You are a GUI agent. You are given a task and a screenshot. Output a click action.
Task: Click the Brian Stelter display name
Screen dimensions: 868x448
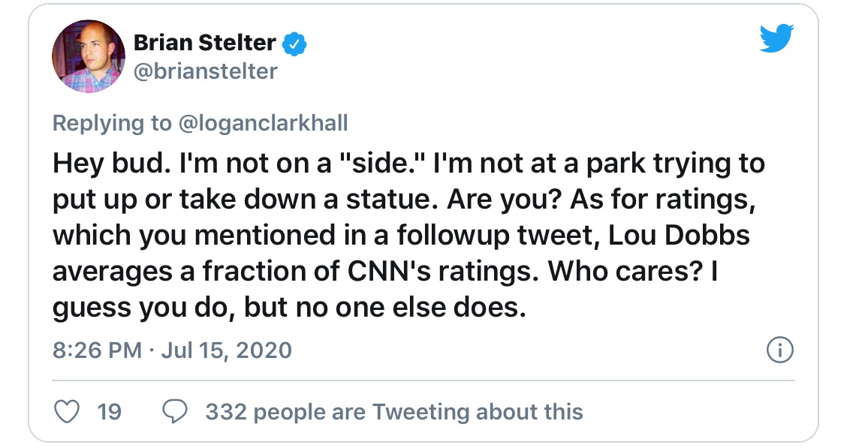pyautogui.click(x=206, y=44)
